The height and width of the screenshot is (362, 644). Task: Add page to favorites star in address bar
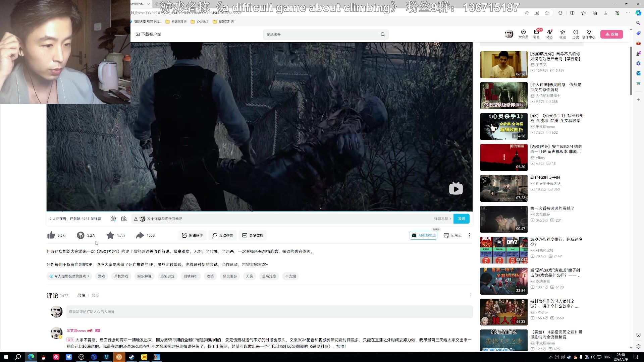click(x=547, y=13)
